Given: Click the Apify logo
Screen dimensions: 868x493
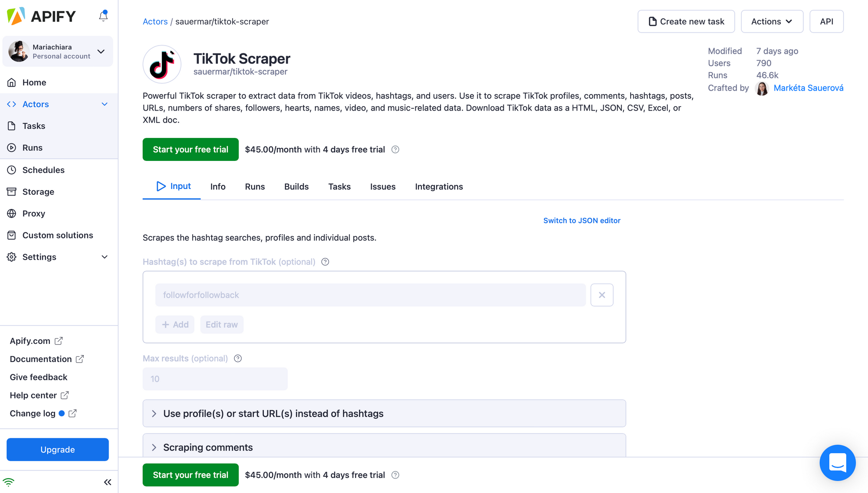Looking at the screenshot, I should click(42, 16).
